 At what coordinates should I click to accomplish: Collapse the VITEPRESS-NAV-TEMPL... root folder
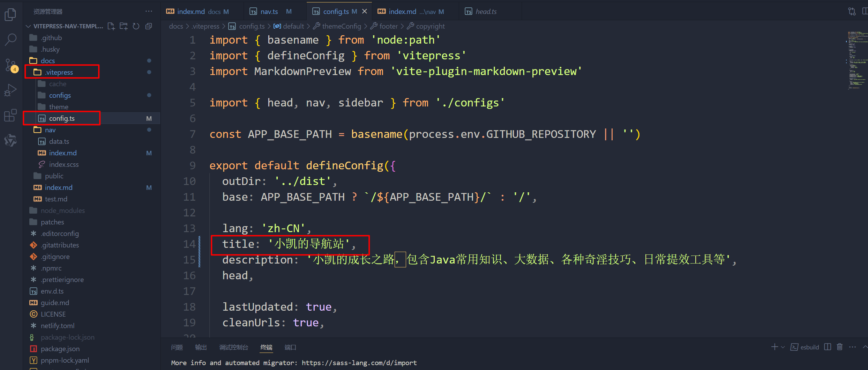tap(29, 26)
